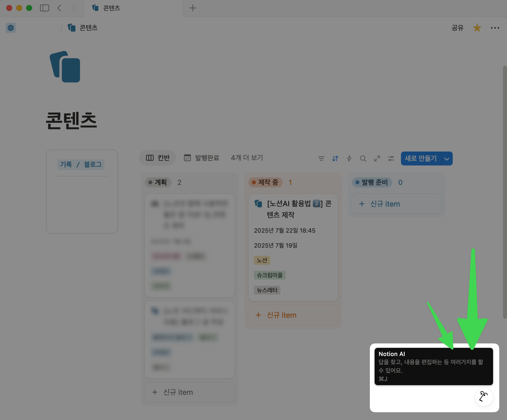This screenshot has width=507, height=420.
Task: Click the date 2025년 7월 19일
Action: tap(276, 245)
